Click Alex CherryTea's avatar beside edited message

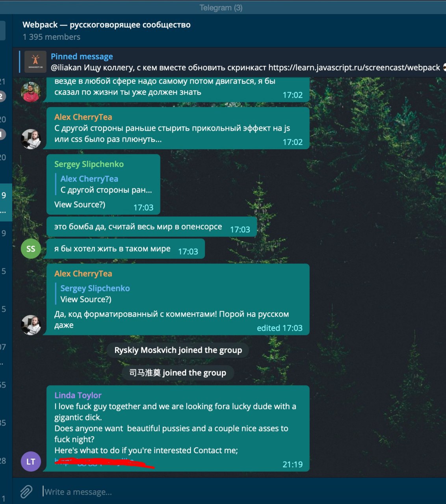(x=31, y=325)
